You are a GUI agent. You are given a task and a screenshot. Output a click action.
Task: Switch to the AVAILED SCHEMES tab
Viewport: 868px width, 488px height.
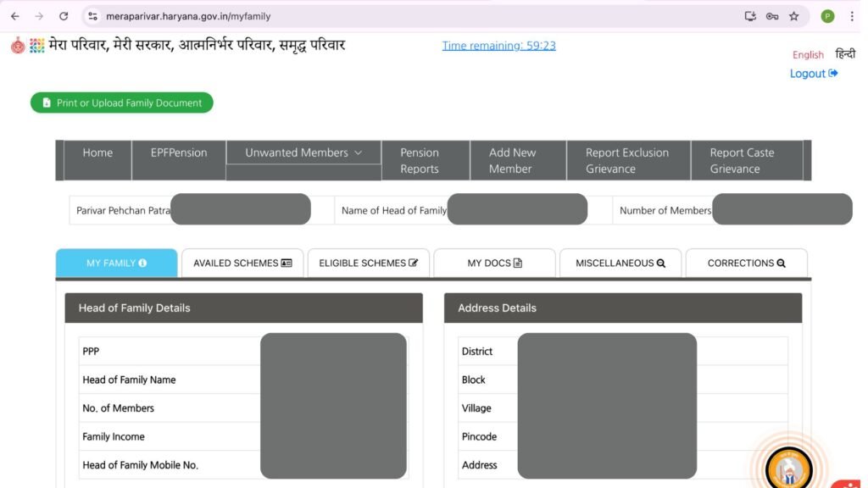tap(242, 263)
